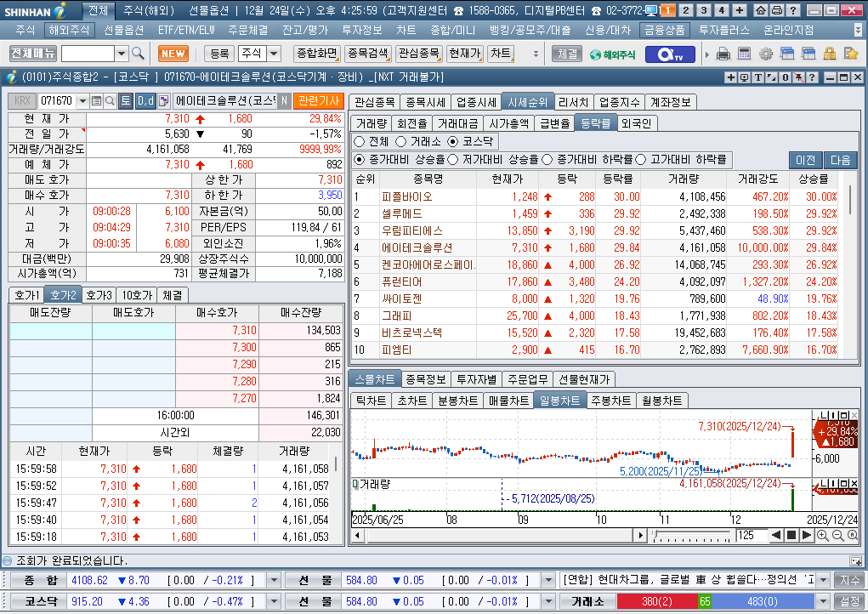Switch to the 호가1 tab
868x614 pixels.
point(27,295)
